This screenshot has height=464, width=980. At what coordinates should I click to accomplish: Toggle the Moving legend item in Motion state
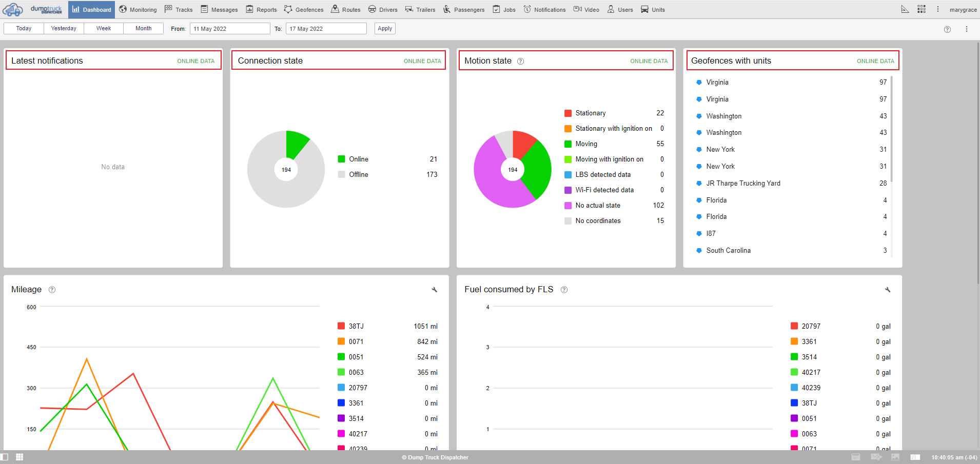tap(586, 144)
